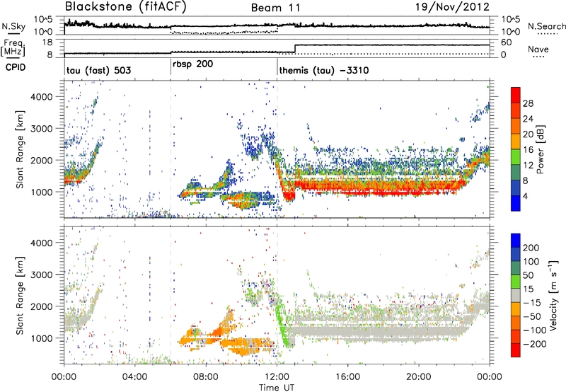Click the 'Time UT' x-axis label

tap(277, 387)
